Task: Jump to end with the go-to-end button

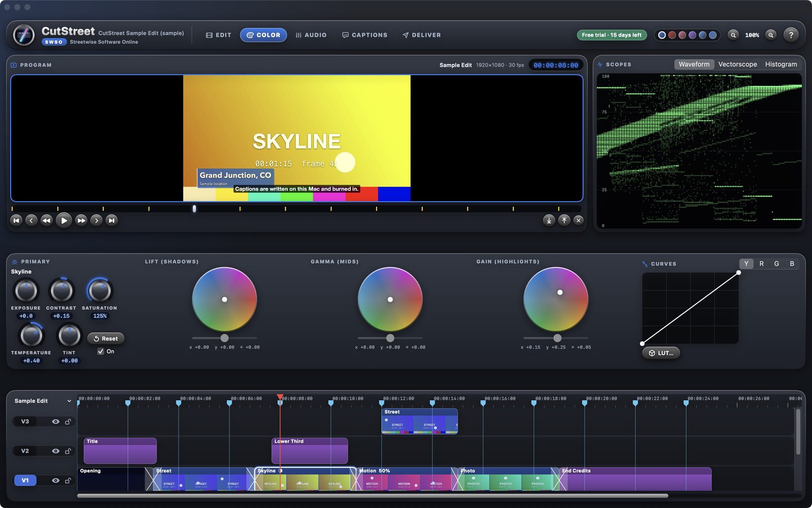Action: [x=112, y=220]
